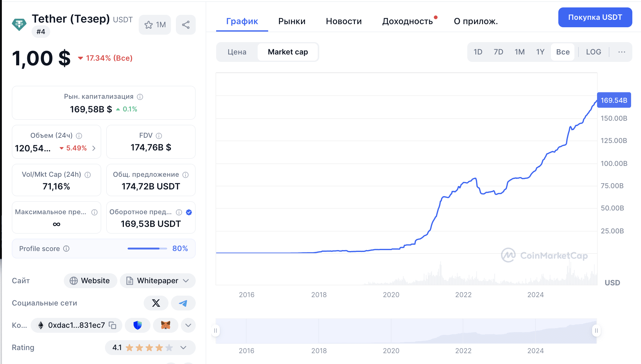Expand the contracts list chevron
This screenshot has height=364, width=641.
(188, 325)
